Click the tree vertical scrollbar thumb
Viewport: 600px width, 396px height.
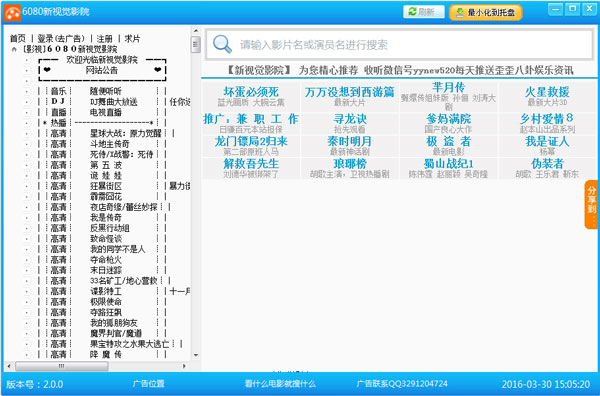196,45
